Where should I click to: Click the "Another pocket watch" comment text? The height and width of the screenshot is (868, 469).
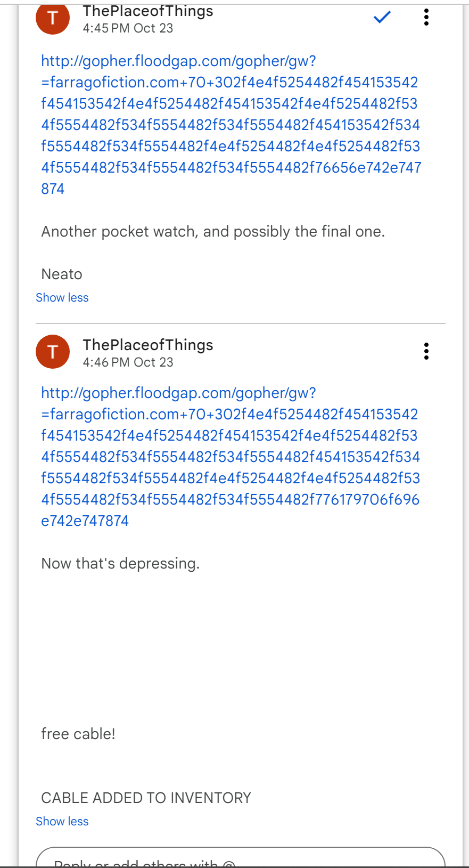coord(213,232)
